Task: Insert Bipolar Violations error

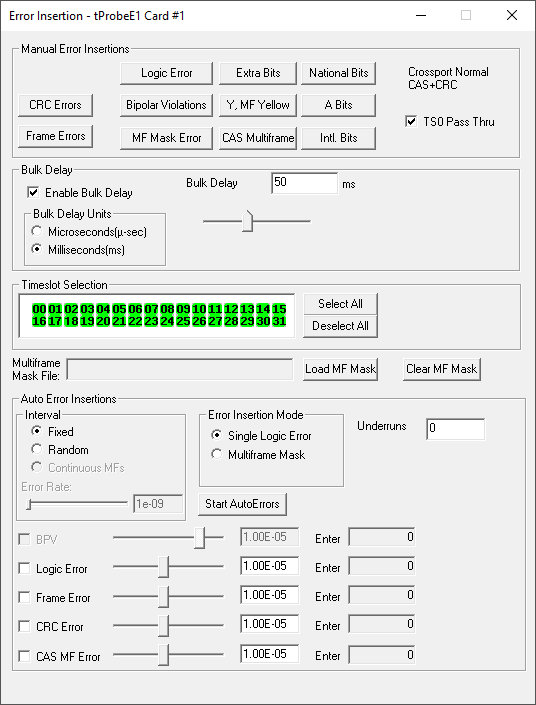Action: coord(166,105)
